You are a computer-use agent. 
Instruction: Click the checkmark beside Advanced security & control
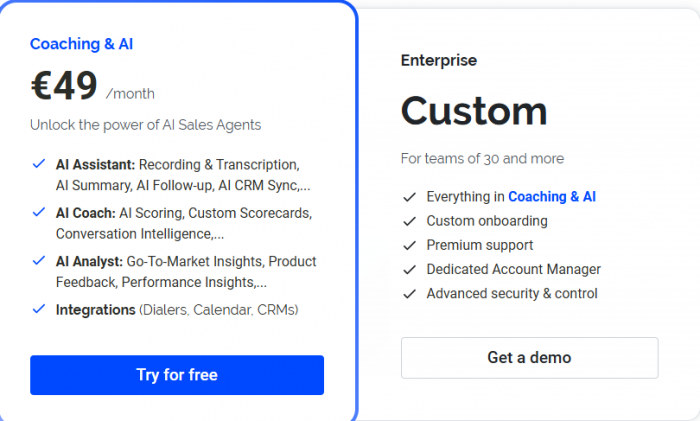point(408,294)
